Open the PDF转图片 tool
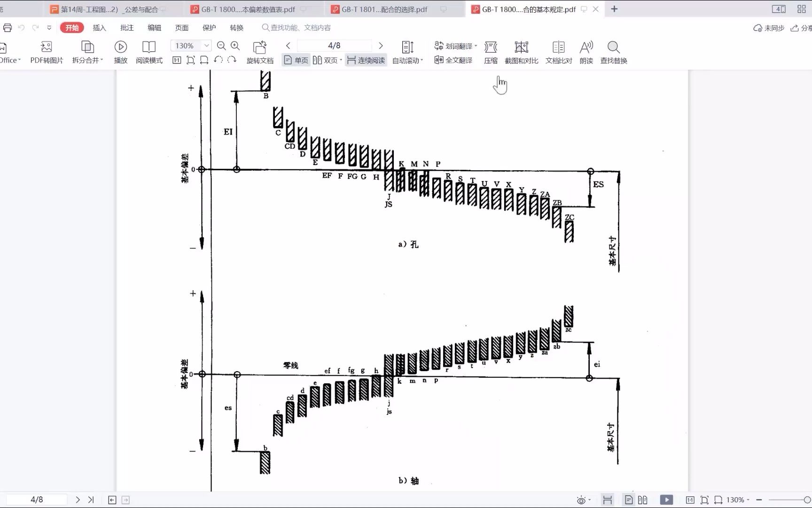Screen dimensions: 812x508 coord(47,52)
